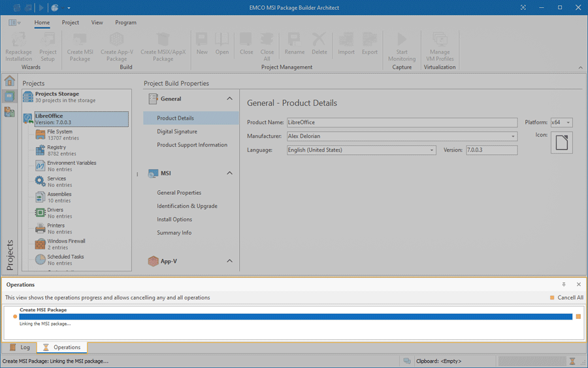588x368 pixels.
Task: Click the Create MSI Package progress bar
Action: tap(295, 316)
